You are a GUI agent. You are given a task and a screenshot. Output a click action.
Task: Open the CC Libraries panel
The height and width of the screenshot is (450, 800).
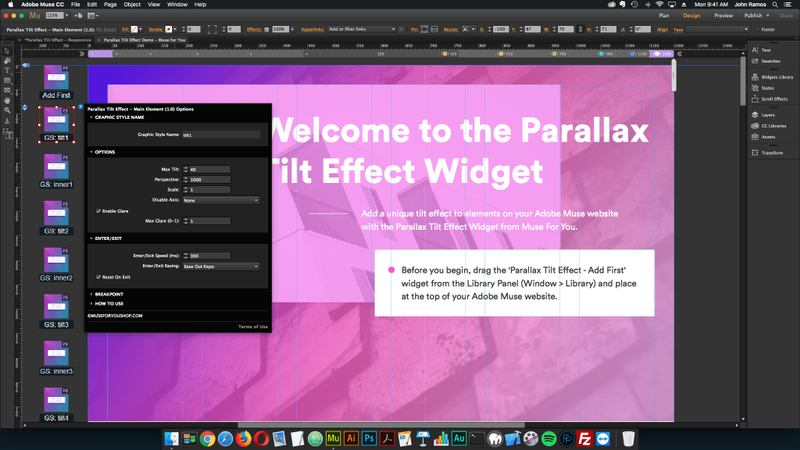(x=774, y=126)
